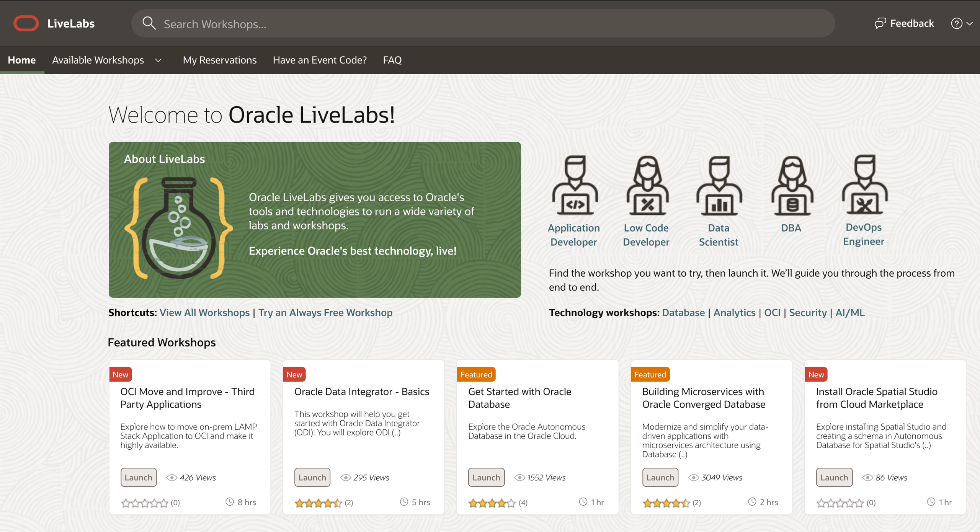Click clock icon beside 8 hrs
The image size is (980, 532).
[x=229, y=502]
